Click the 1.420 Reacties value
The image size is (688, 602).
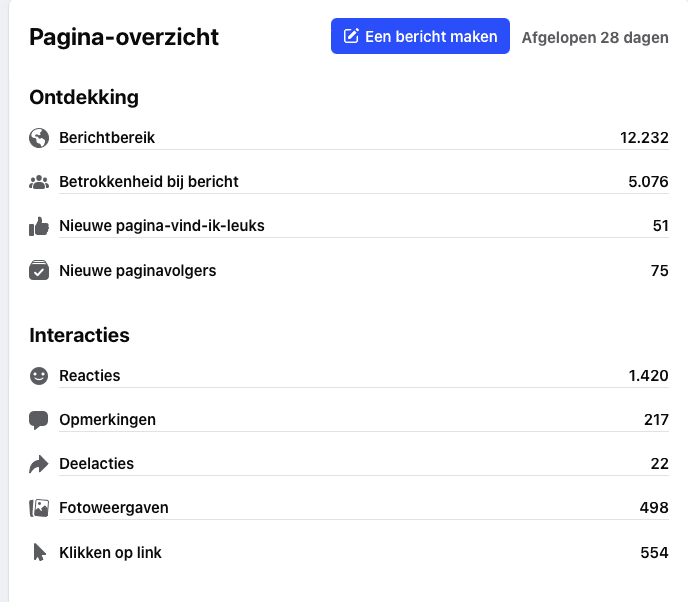pos(648,376)
